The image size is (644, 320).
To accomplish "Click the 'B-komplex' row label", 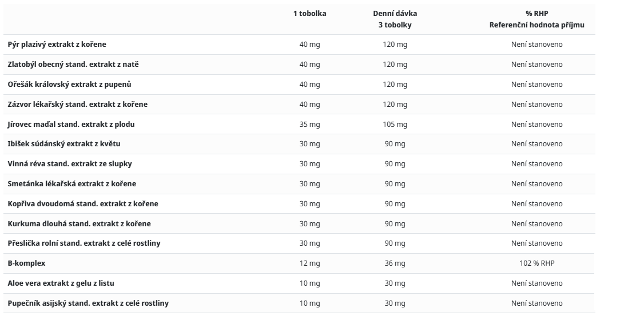I will 26,263.
